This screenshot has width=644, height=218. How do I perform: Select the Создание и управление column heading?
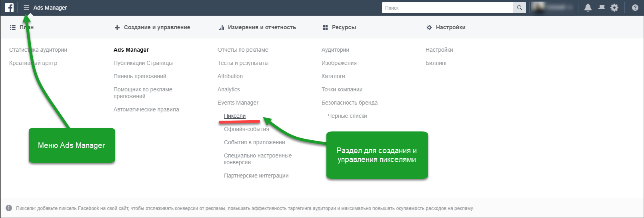pyautogui.click(x=157, y=28)
